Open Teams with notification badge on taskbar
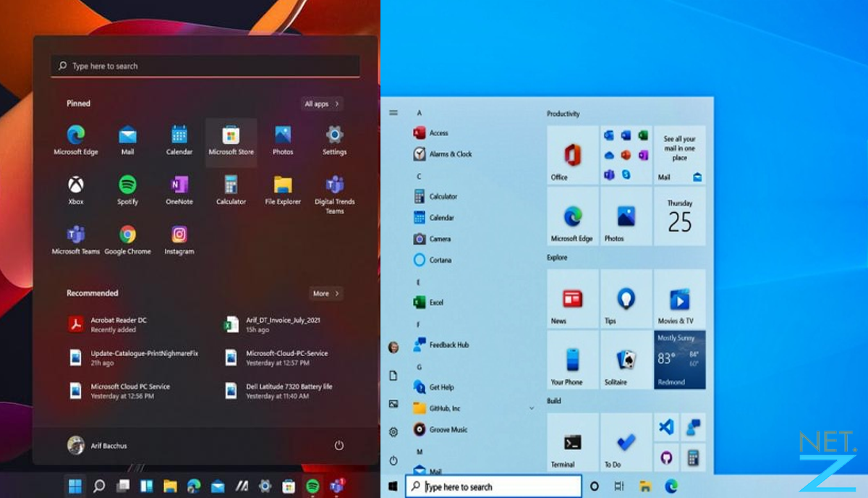The image size is (868, 498). [x=337, y=486]
